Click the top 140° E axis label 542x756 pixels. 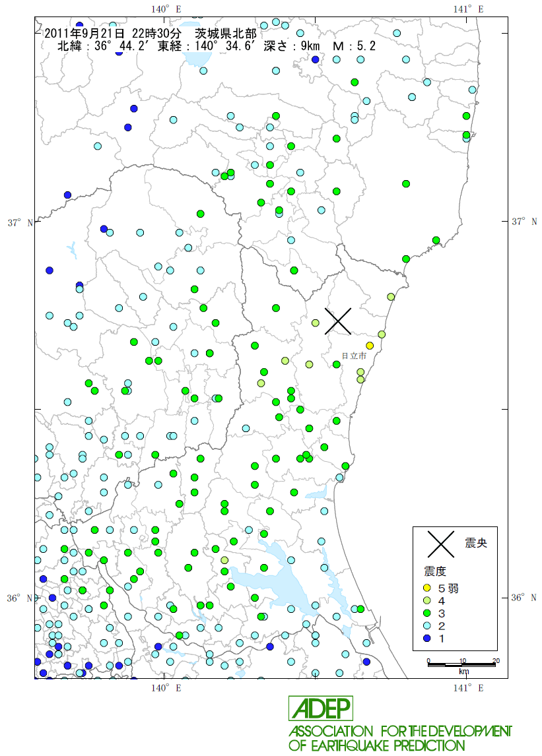166,9
